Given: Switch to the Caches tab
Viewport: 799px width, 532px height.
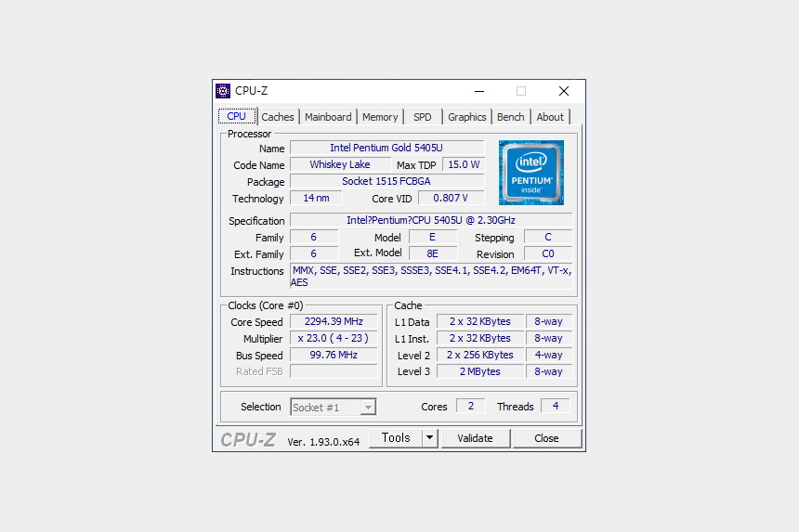Looking at the screenshot, I should pos(278,117).
